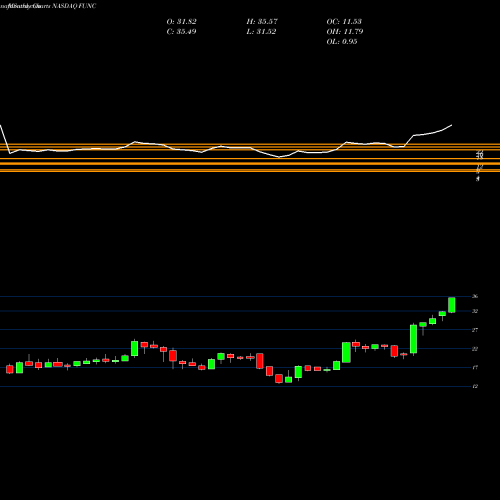This screenshot has width=500, height=500.
Task: Click the 32 price axis label
Action: 475,311
